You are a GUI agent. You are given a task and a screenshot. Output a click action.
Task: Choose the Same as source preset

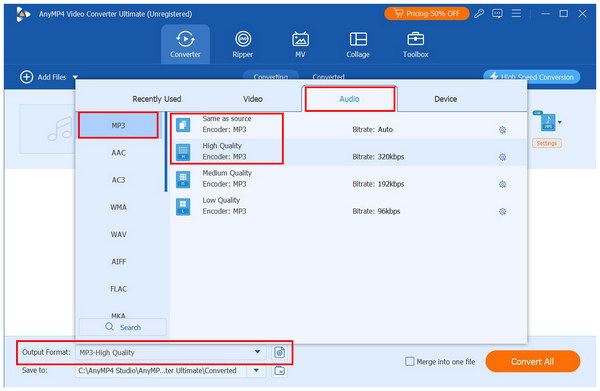click(x=348, y=125)
